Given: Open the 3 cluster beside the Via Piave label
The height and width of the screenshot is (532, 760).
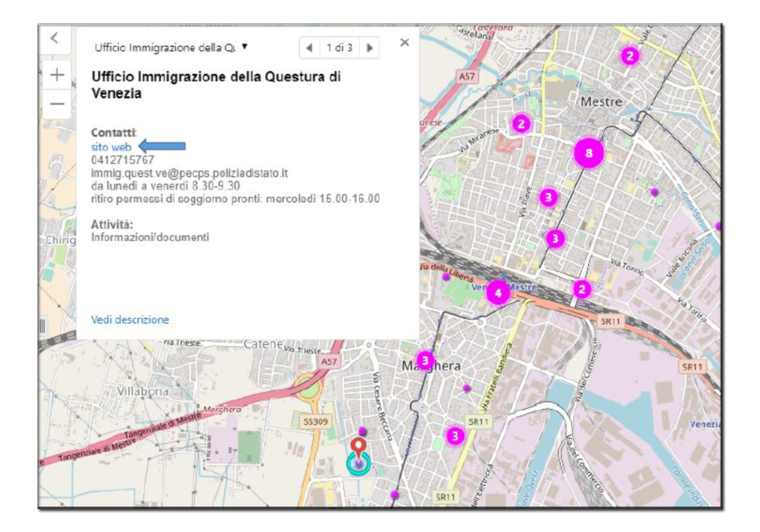Looking at the screenshot, I should tap(548, 197).
